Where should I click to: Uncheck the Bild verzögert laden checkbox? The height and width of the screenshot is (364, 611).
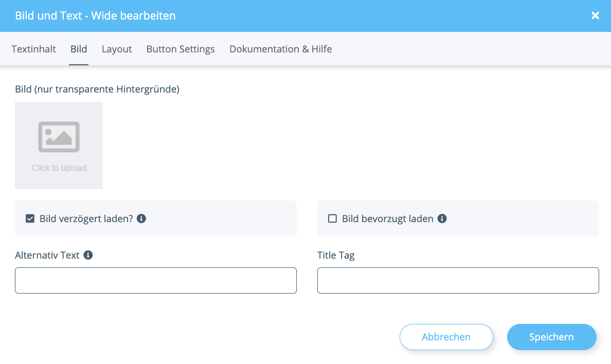(x=30, y=219)
